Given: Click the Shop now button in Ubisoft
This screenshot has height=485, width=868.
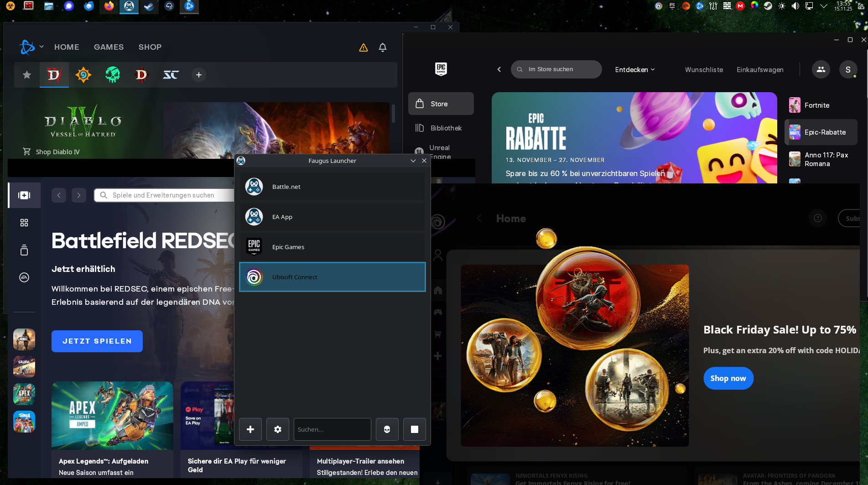Looking at the screenshot, I should (x=728, y=378).
